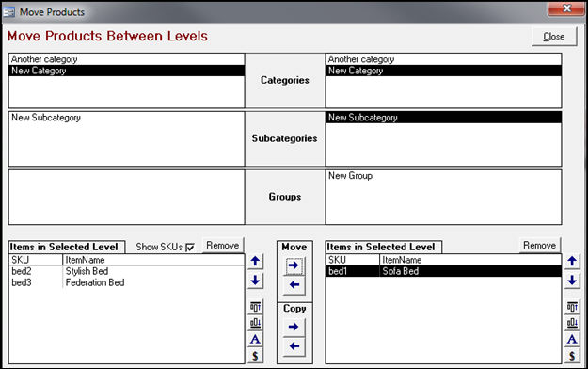Click Remove above the left items list
588x369 pixels.
223,246
